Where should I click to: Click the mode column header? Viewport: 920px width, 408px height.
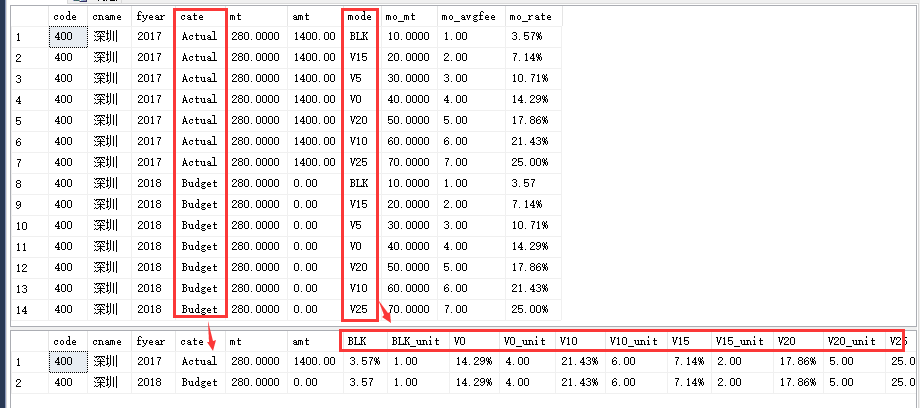(360, 17)
